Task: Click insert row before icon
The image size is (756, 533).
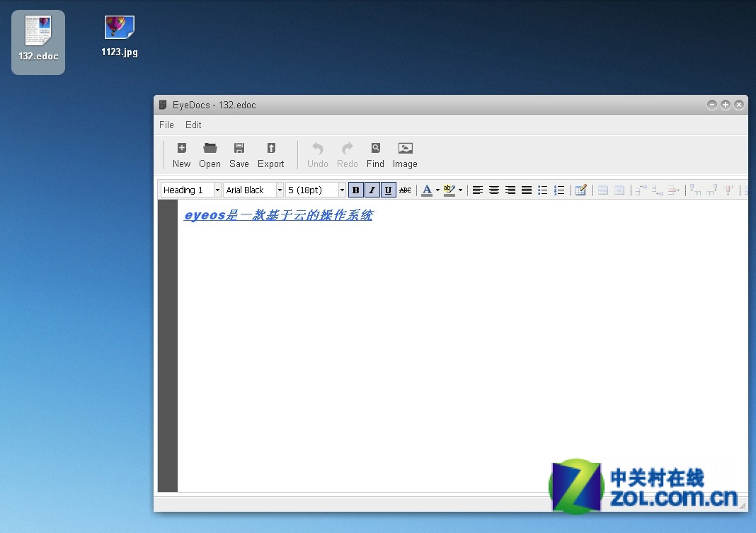Action: 641,190
